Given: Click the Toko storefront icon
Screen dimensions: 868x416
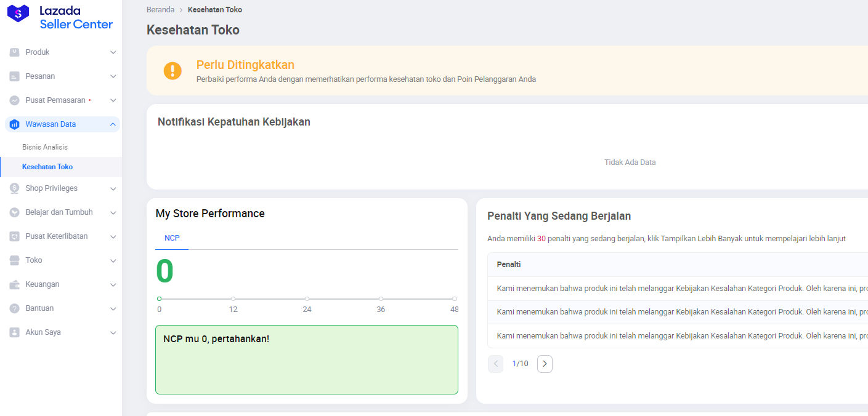Looking at the screenshot, I should tap(15, 260).
